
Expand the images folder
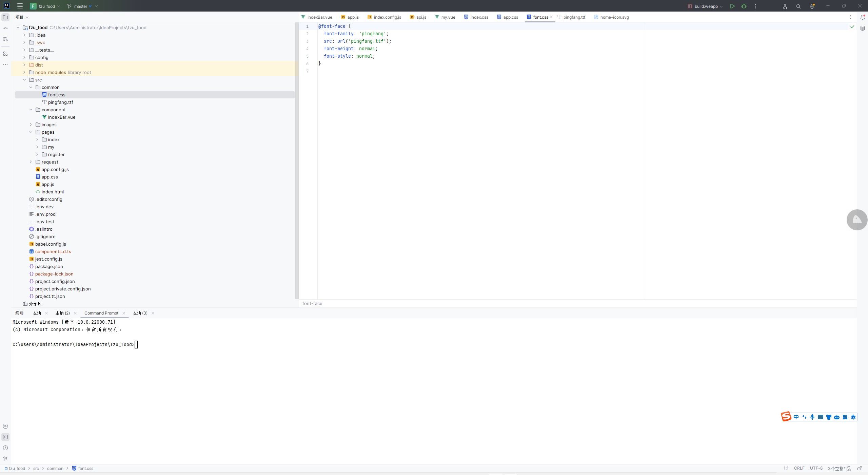tap(31, 125)
